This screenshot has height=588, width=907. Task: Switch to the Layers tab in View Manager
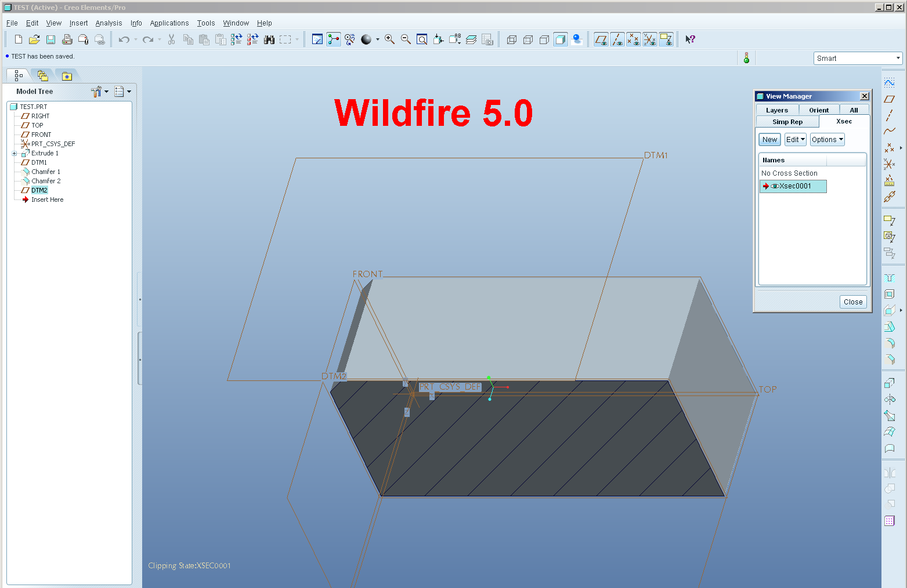pyautogui.click(x=777, y=110)
